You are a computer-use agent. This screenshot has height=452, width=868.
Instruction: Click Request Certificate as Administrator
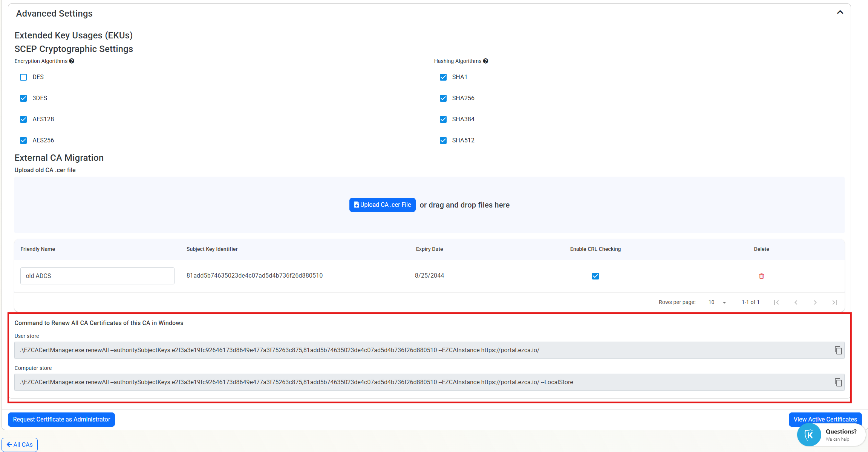pyautogui.click(x=61, y=419)
